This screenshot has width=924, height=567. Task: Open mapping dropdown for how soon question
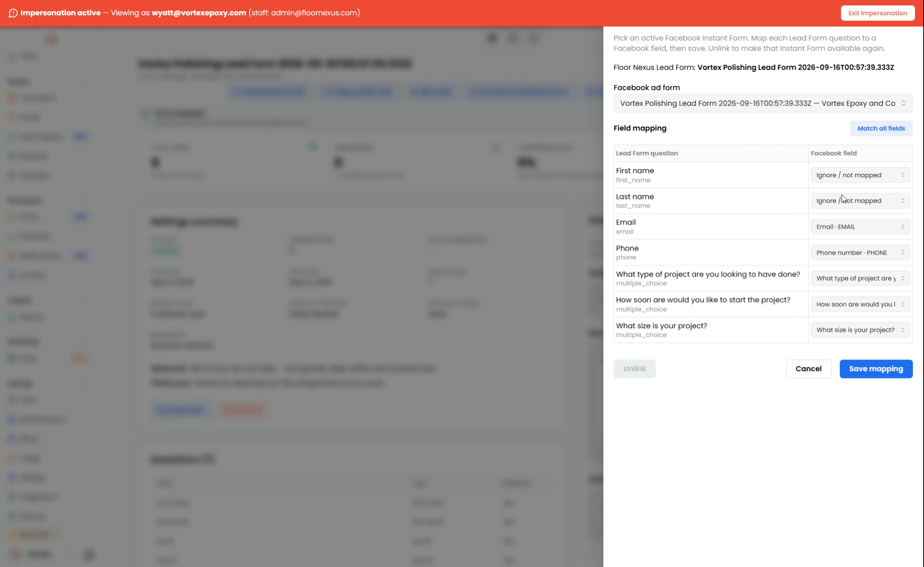click(860, 304)
